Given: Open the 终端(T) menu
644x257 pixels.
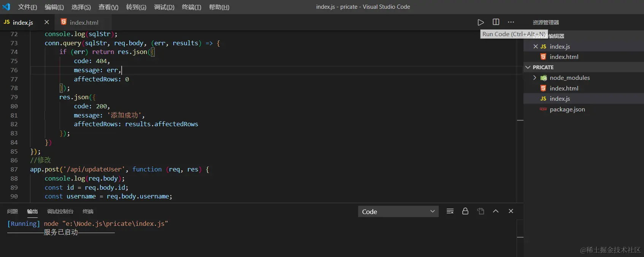Looking at the screenshot, I should point(192,7).
